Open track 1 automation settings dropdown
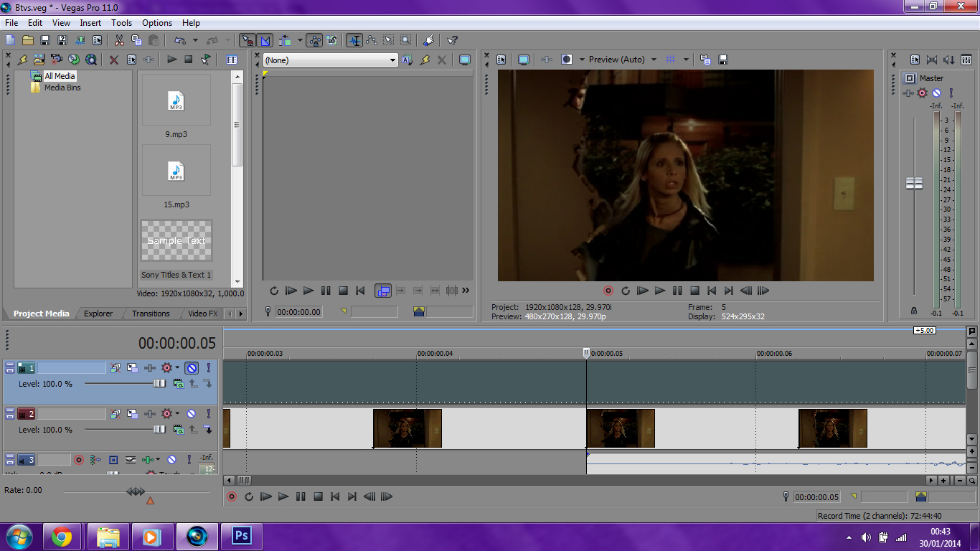The width and height of the screenshot is (980, 551). click(177, 368)
